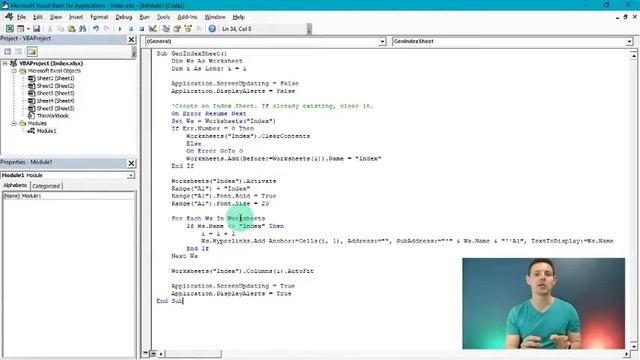The height and width of the screenshot is (360, 640).
Task: Open the Help menu
Action: pos(238,17)
